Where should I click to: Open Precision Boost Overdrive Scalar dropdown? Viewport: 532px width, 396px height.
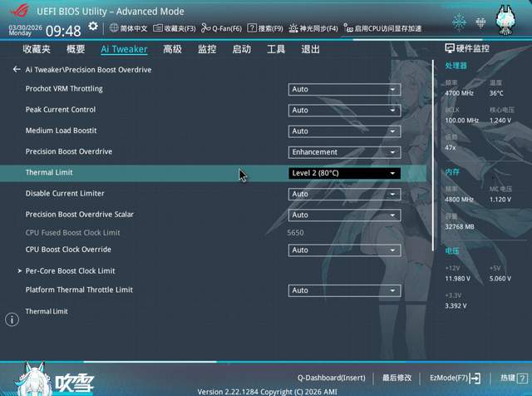344,215
